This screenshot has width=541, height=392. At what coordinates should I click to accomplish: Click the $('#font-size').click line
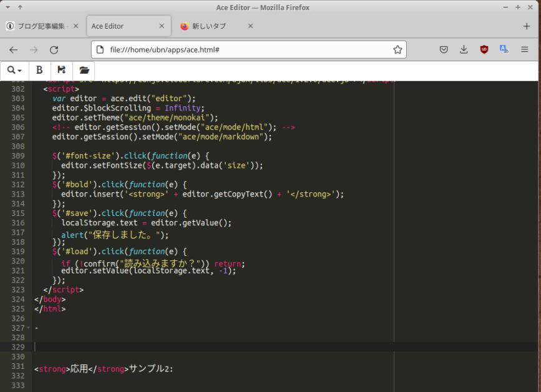131,156
